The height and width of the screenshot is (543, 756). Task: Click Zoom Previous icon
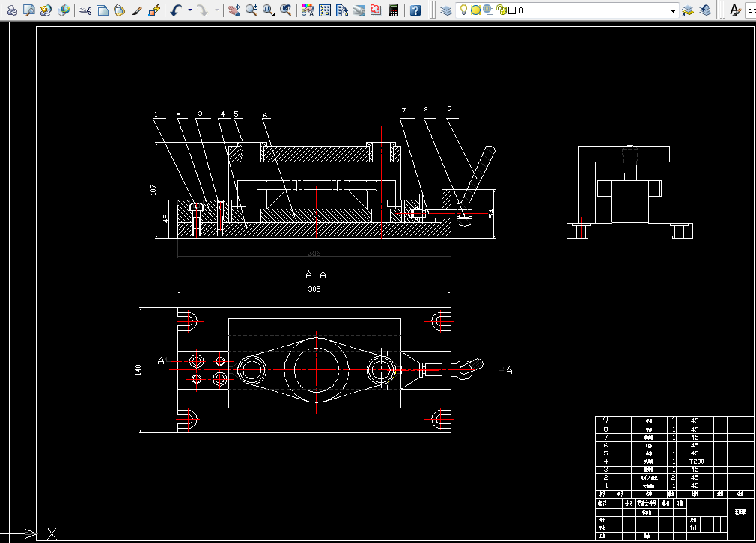click(286, 10)
